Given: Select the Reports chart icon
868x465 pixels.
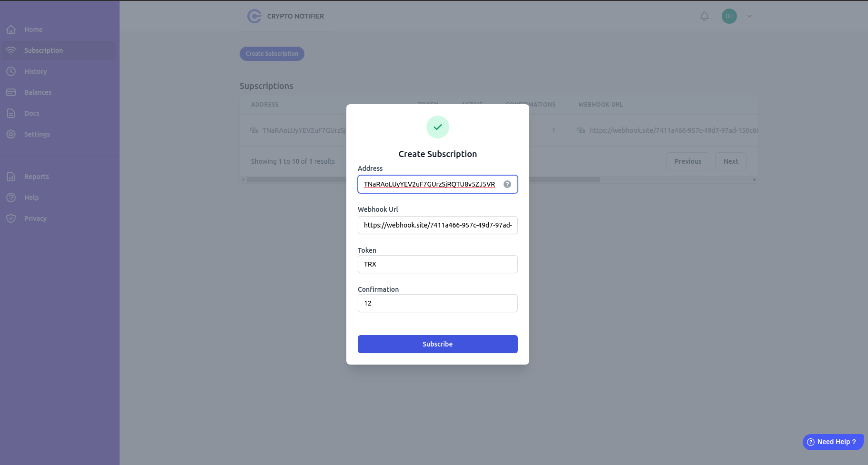Looking at the screenshot, I should tap(11, 176).
